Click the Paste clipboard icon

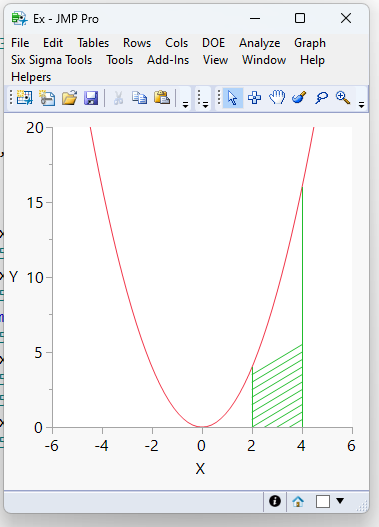tap(162, 97)
